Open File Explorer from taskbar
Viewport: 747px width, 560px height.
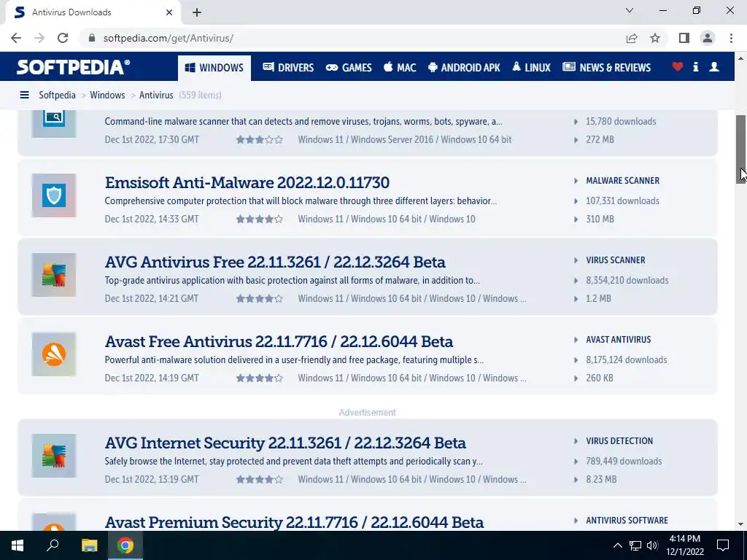point(89,545)
